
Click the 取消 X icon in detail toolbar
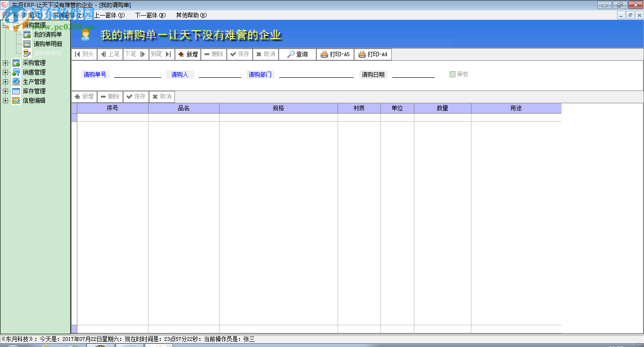pos(156,97)
